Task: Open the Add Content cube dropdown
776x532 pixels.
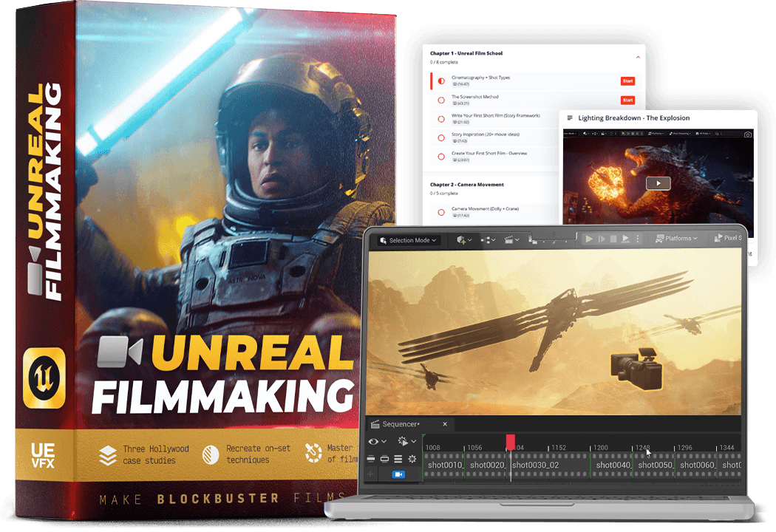Action: pos(464,241)
